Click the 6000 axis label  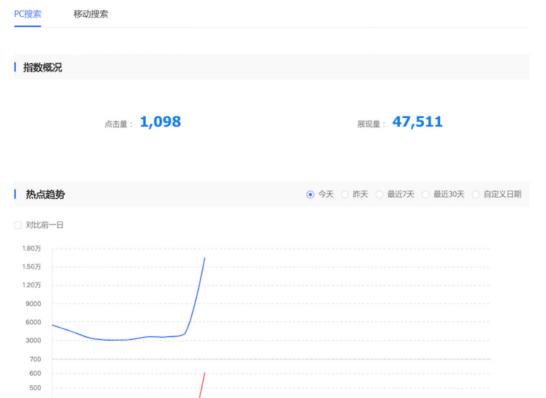click(33, 322)
